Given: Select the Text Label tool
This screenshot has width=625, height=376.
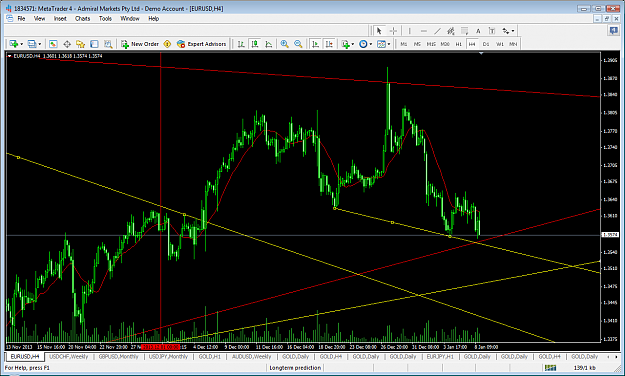Looking at the screenshot, I should point(492,31).
